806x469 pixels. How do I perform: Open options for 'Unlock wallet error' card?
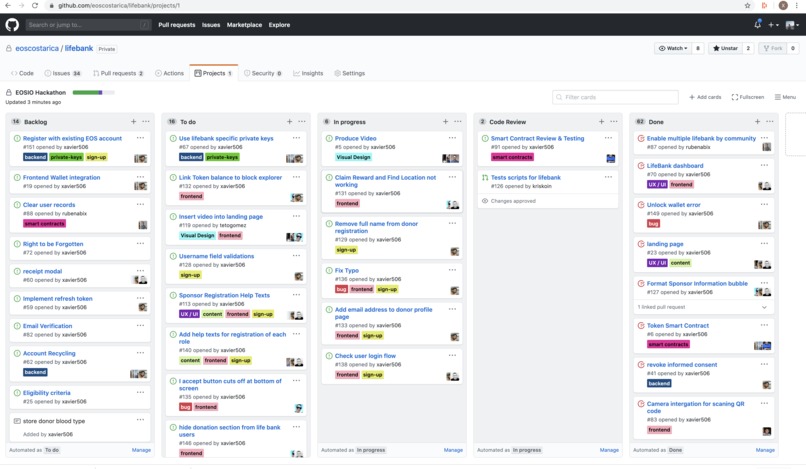[x=764, y=204]
